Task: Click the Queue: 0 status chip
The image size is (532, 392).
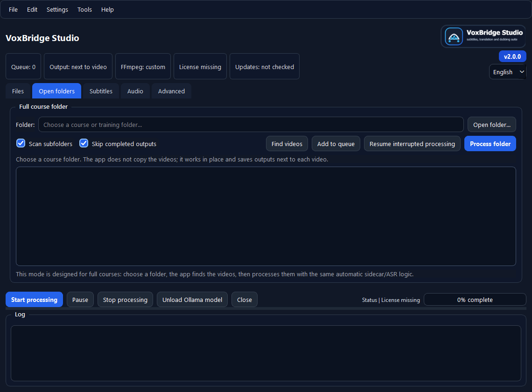Action: coord(23,66)
